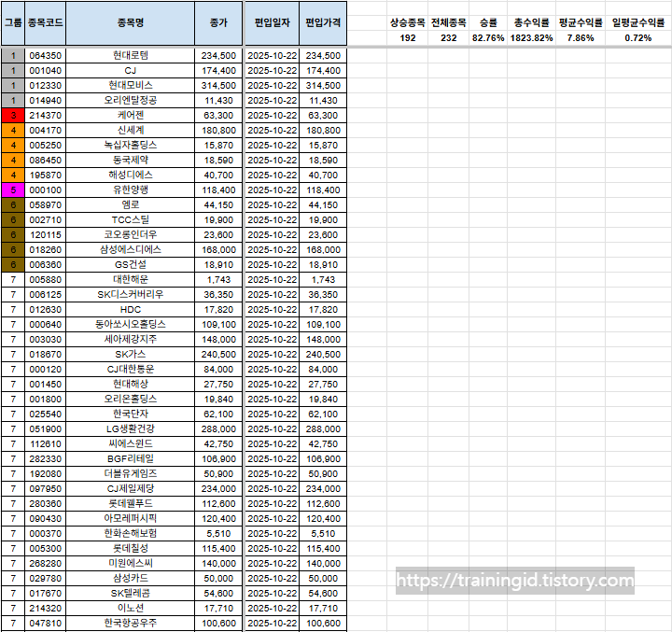Click stock code 086450 for 동국제약
Viewport: 672px width, 632px height.
tap(46, 161)
